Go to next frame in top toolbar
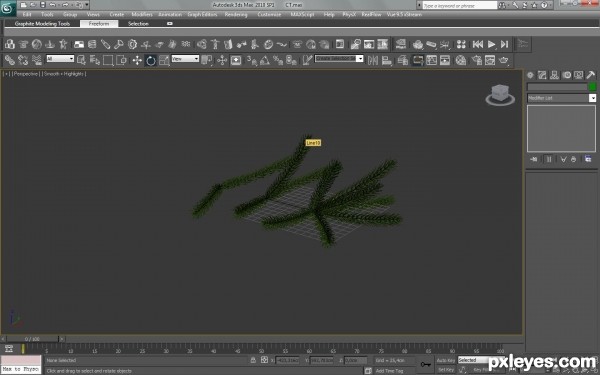Image resolution: width=600 pixels, height=375 pixels. 505,44
